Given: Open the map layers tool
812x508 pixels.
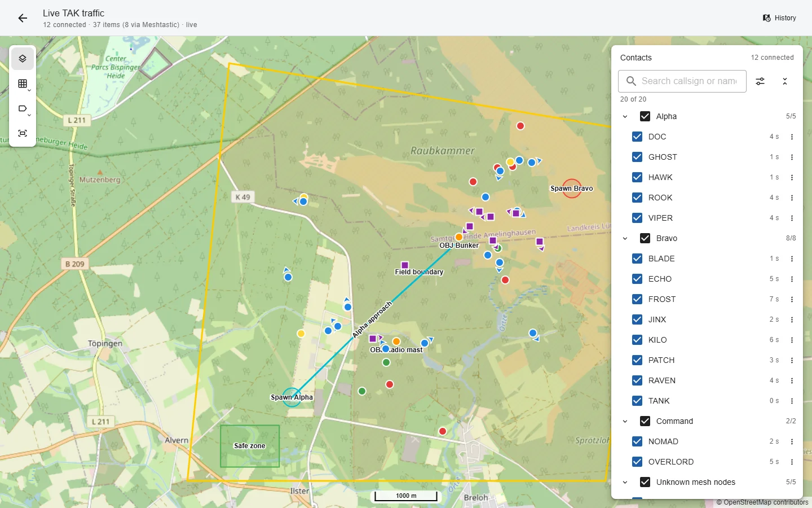Looking at the screenshot, I should click(23, 59).
